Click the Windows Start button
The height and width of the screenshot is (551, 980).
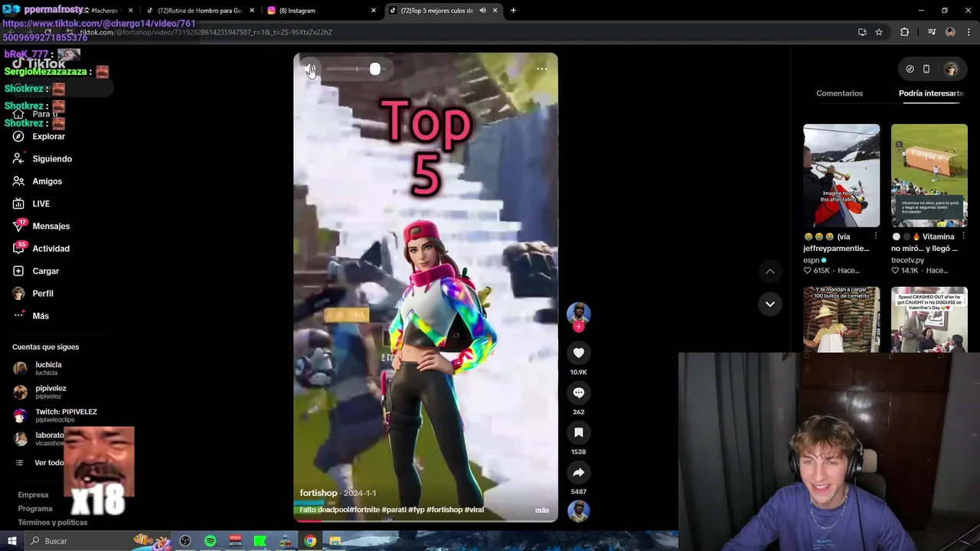point(11,541)
